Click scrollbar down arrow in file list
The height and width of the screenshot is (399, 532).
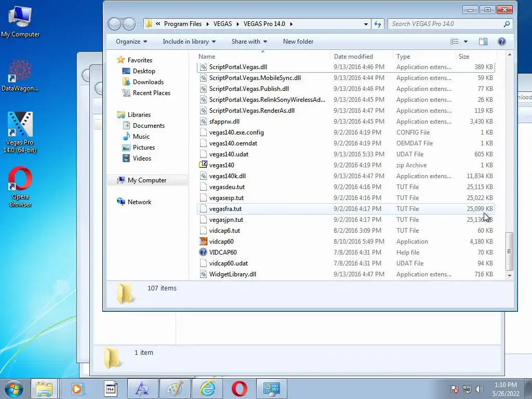click(x=509, y=276)
